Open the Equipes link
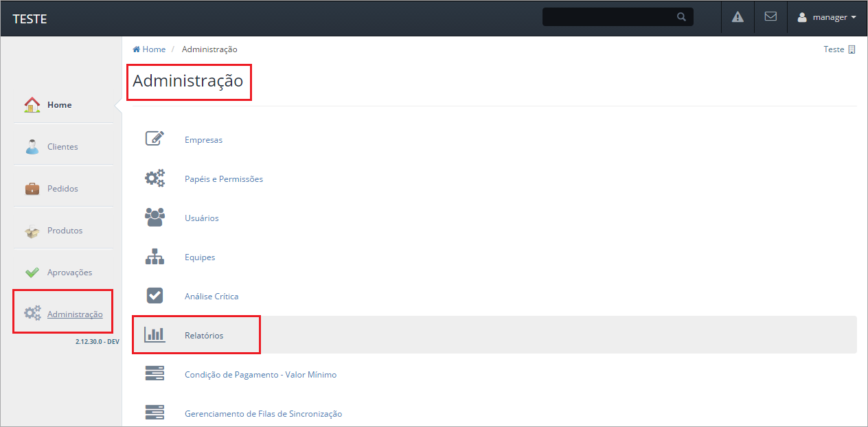Image resolution: width=868 pixels, height=427 pixels. [x=200, y=257]
